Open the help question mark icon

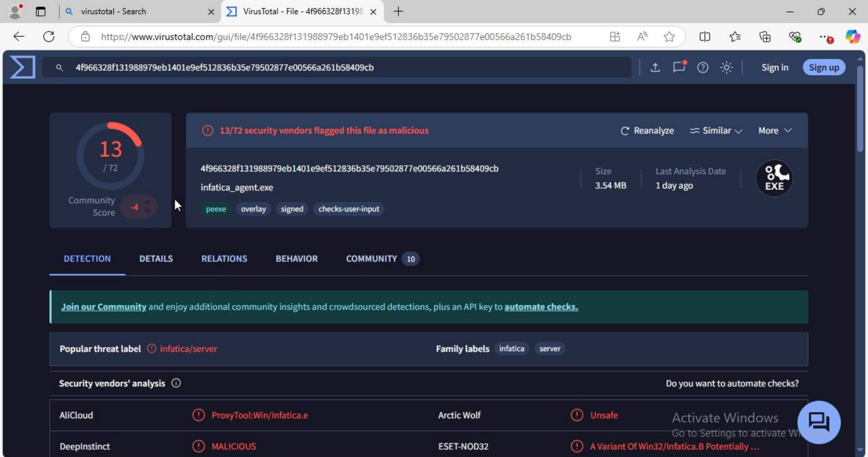703,67
